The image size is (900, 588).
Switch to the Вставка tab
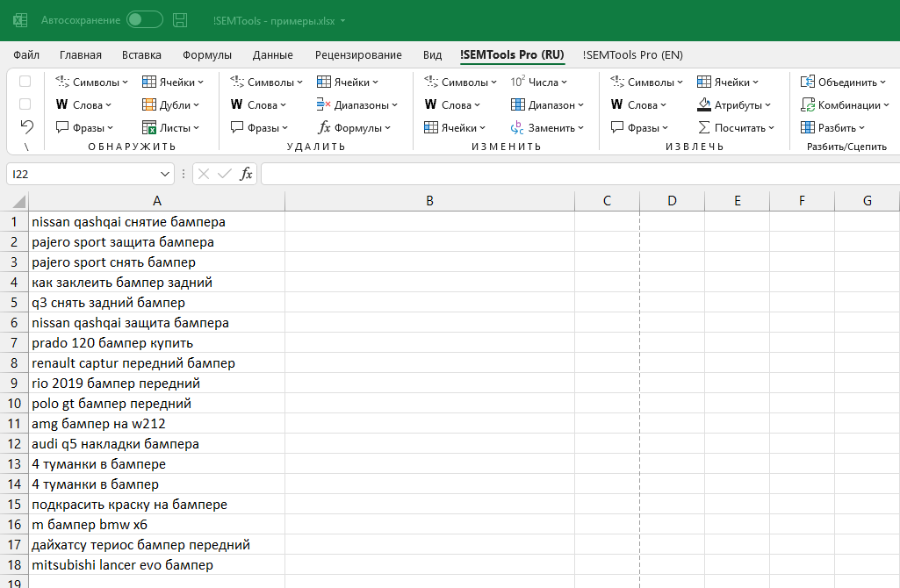(141, 55)
